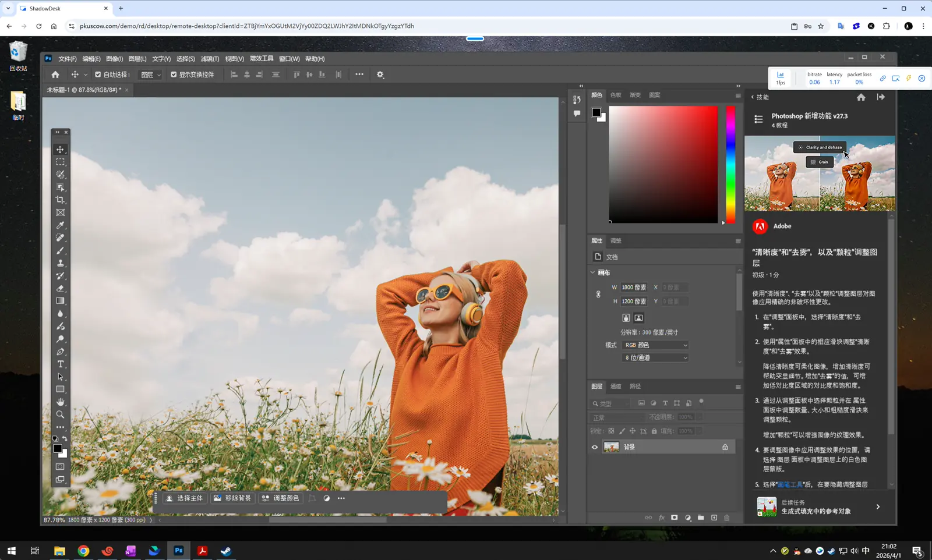Toggle Show Transform Controls (显示变换控件) checkbox
This screenshot has height=560, width=932.
click(174, 75)
